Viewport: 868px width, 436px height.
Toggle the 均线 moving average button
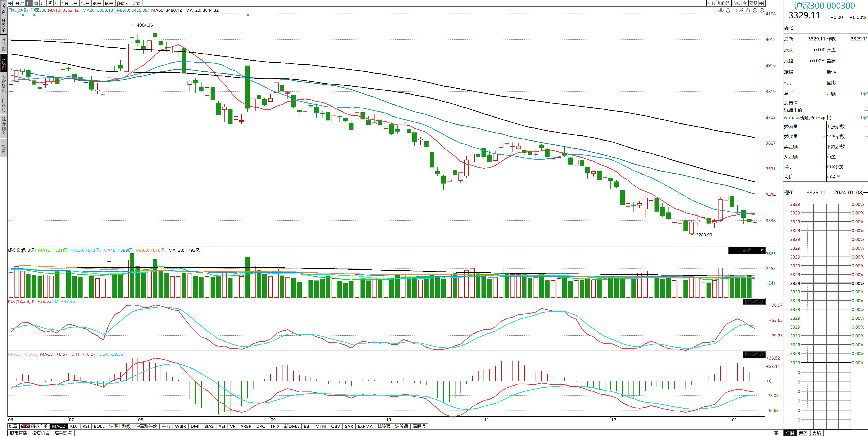point(736,3)
